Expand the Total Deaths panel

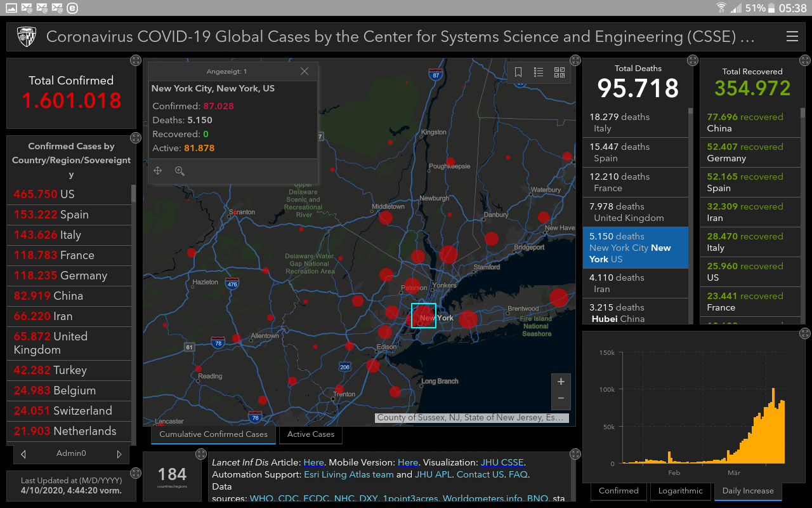click(x=692, y=60)
